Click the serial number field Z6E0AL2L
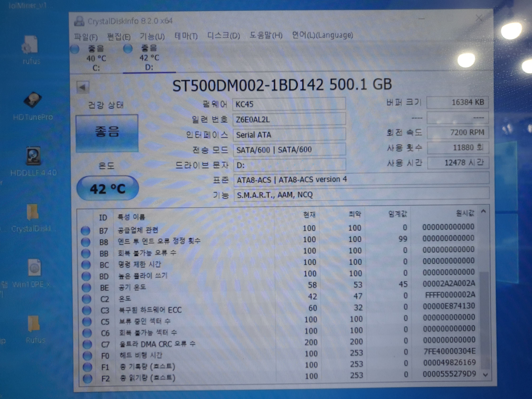The height and width of the screenshot is (399, 532). (289, 119)
